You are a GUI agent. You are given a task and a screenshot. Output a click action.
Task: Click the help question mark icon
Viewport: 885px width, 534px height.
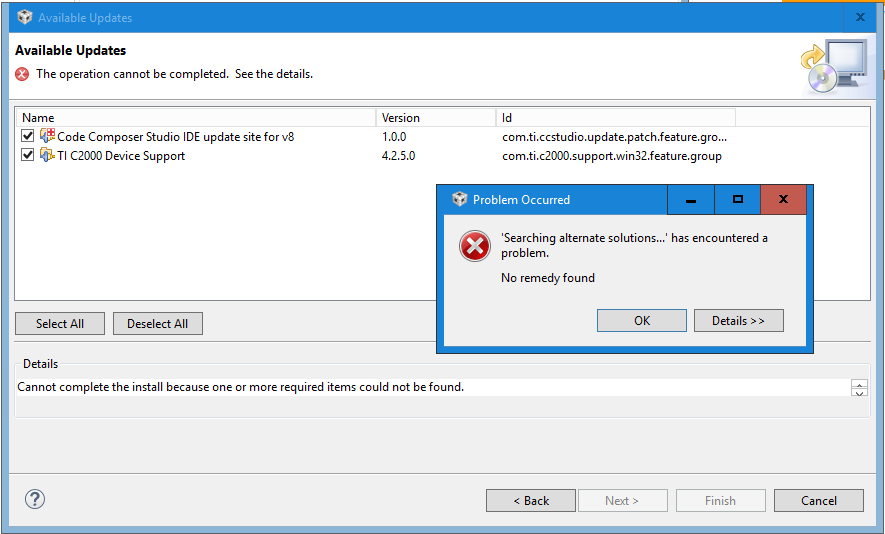[35, 500]
